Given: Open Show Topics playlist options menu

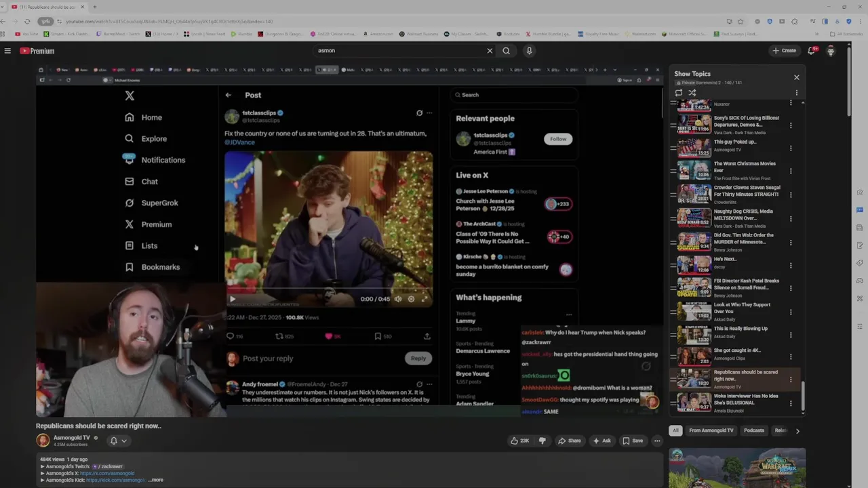Looking at the screenshot, I should tap(797, 93).
